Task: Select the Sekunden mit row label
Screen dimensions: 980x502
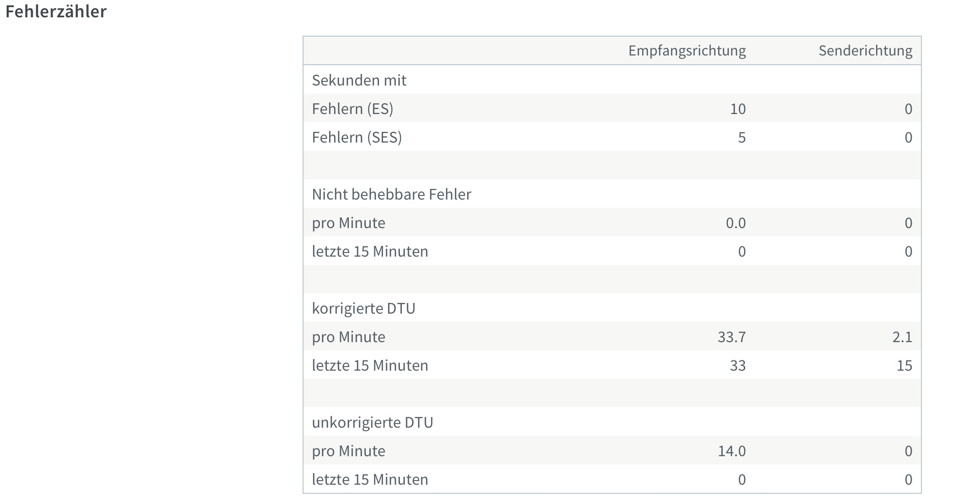Action: coord(359,80)
